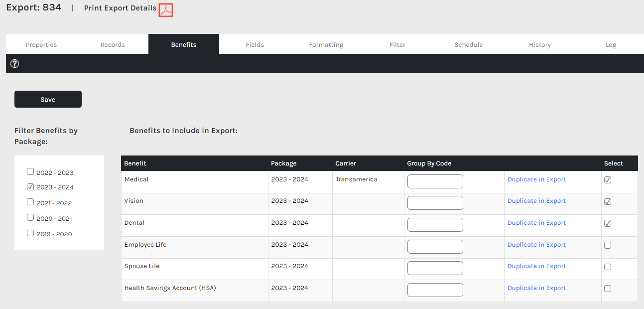Viewport: 644px width, 309px height.
Task: Open the Formatting tab
Action: [326, 44]
